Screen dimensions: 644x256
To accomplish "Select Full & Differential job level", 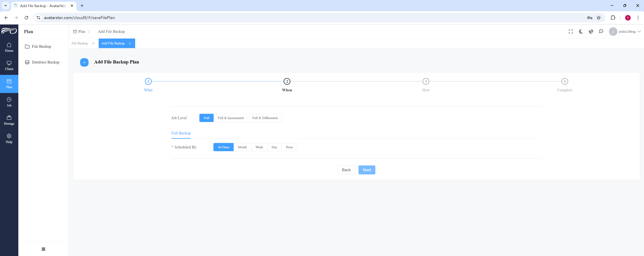I will 265,118.
